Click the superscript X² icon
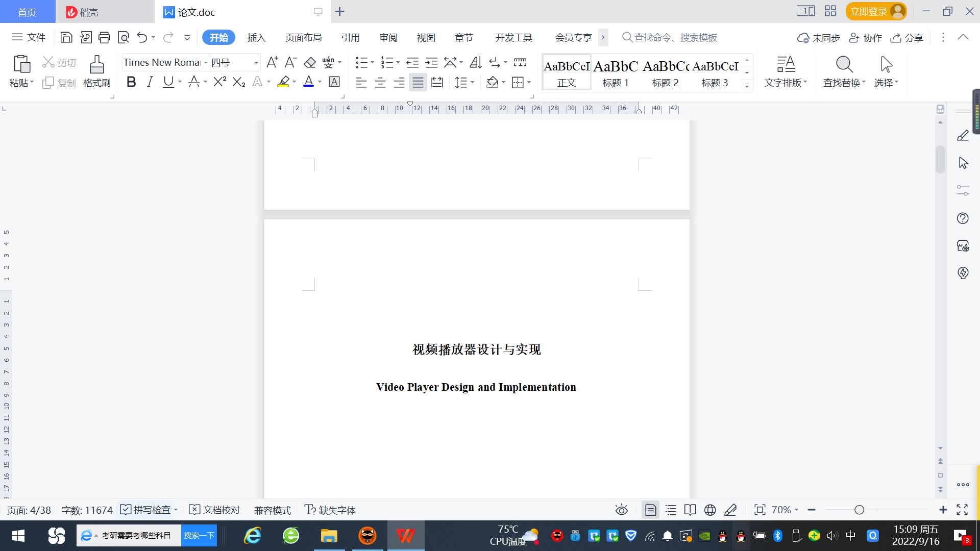980x551 pixels. point(219,82)
